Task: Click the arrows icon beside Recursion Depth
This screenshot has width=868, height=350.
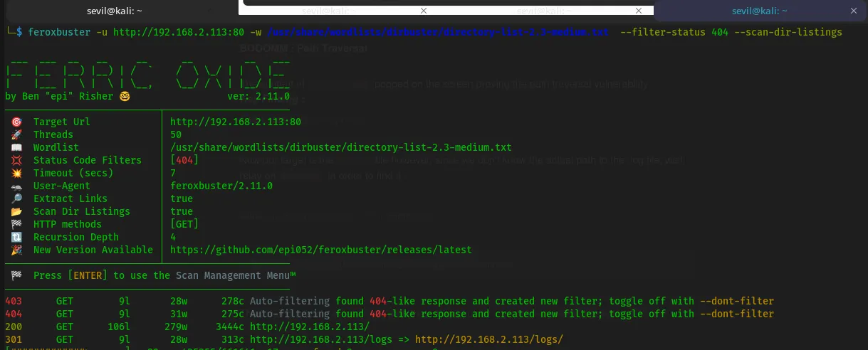Action: (17, 237)
